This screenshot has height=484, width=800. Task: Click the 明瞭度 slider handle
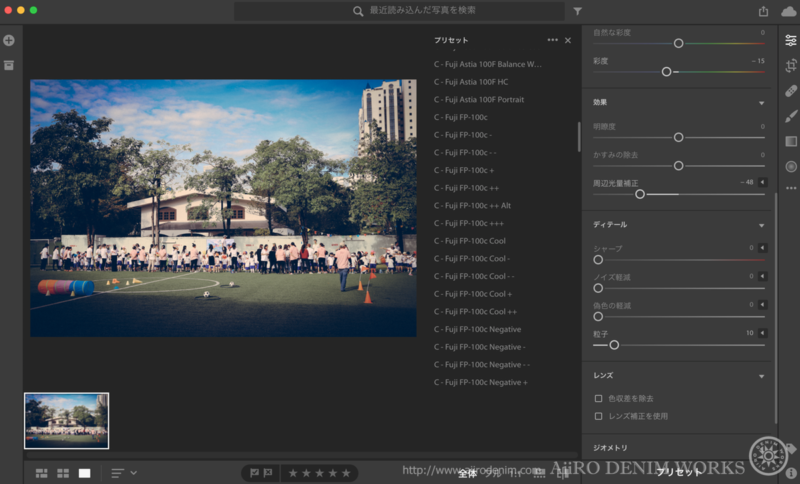pos(679,137)
